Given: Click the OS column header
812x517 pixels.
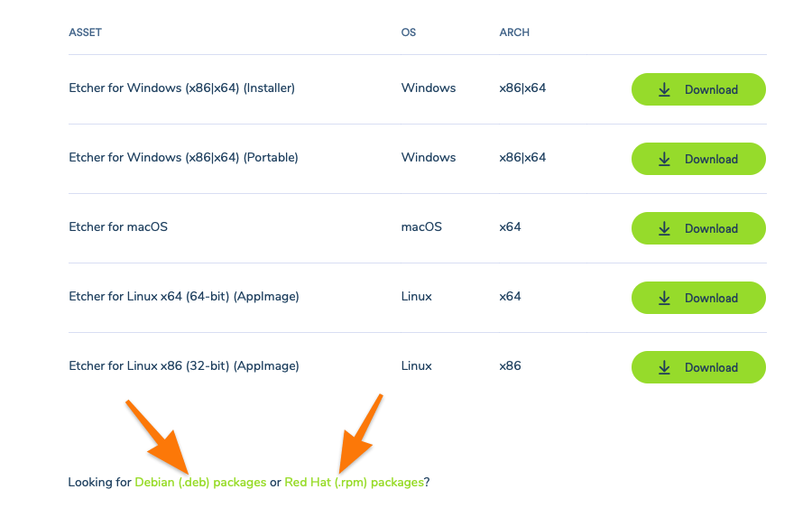Looking at the screenshot, I should pos(409,32).
